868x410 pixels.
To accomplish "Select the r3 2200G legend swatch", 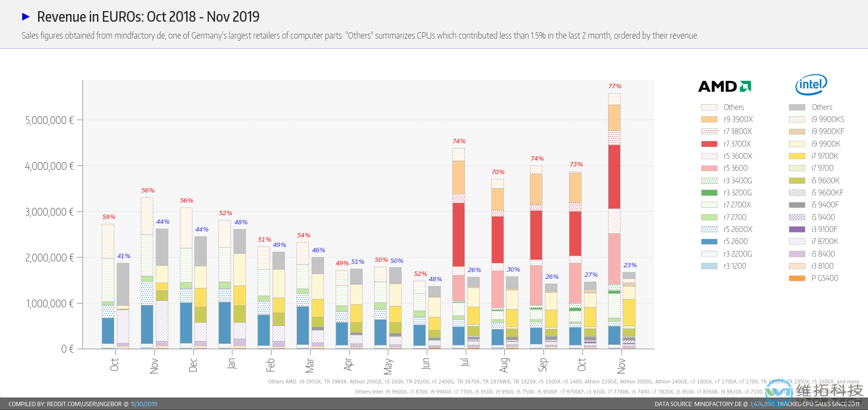I will click(x=709, y=254).
